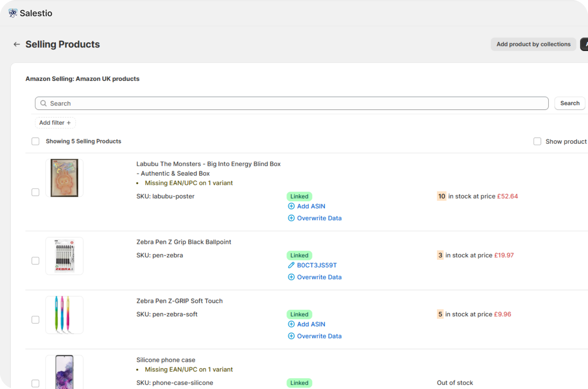The height and width of the screenshot is (389, 588).
Task: Go back using the left arrow icon
Action: [x=17, y=44]
